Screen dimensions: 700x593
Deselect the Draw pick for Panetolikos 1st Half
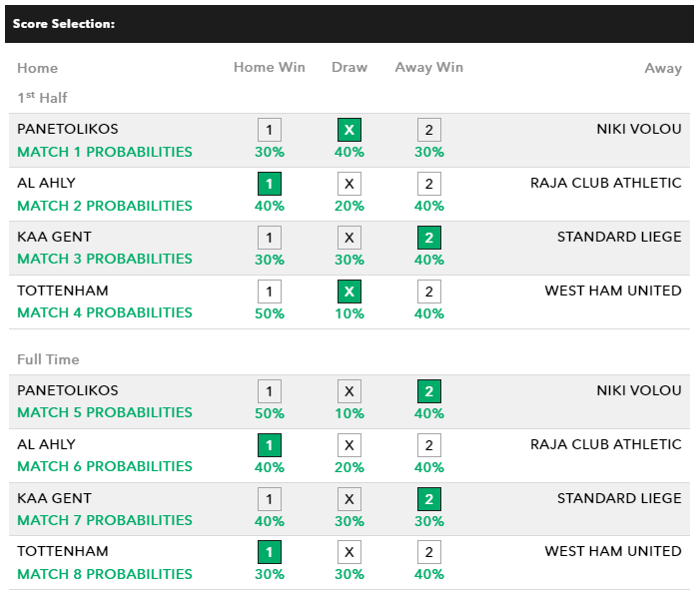349,130
